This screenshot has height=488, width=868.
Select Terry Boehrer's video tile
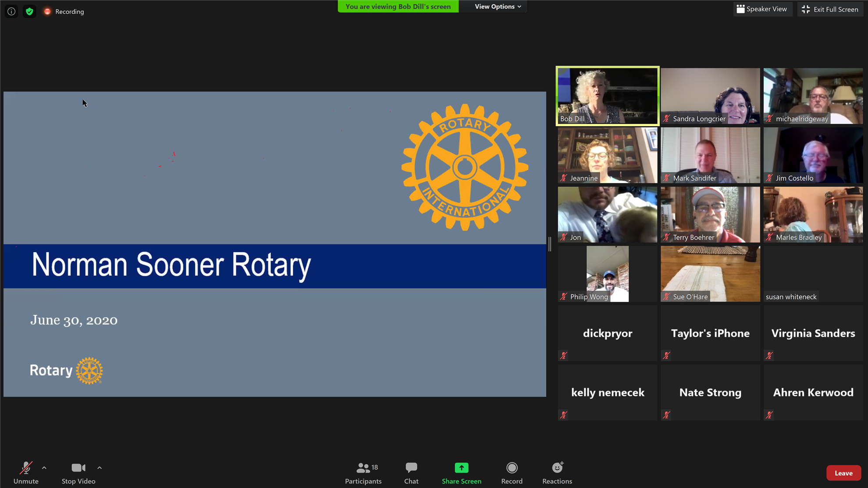(710, 214)
